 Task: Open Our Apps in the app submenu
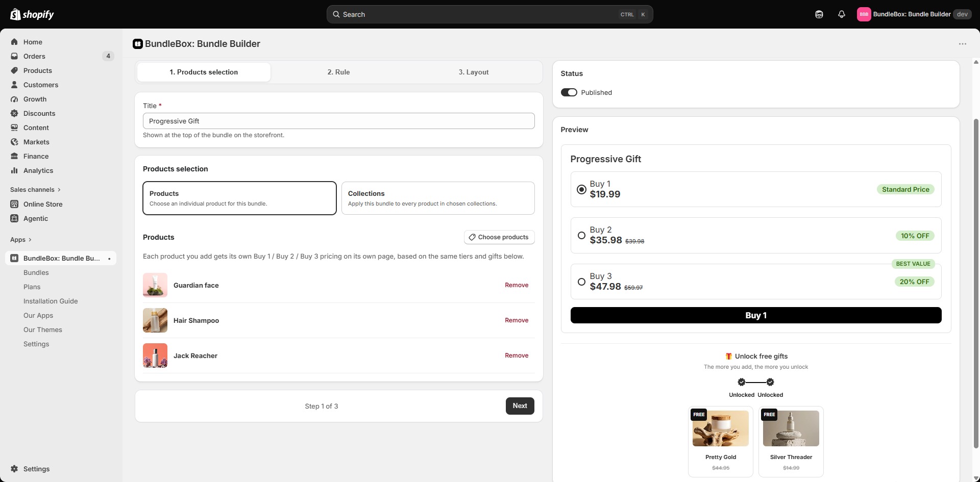[x=38, y=316]
